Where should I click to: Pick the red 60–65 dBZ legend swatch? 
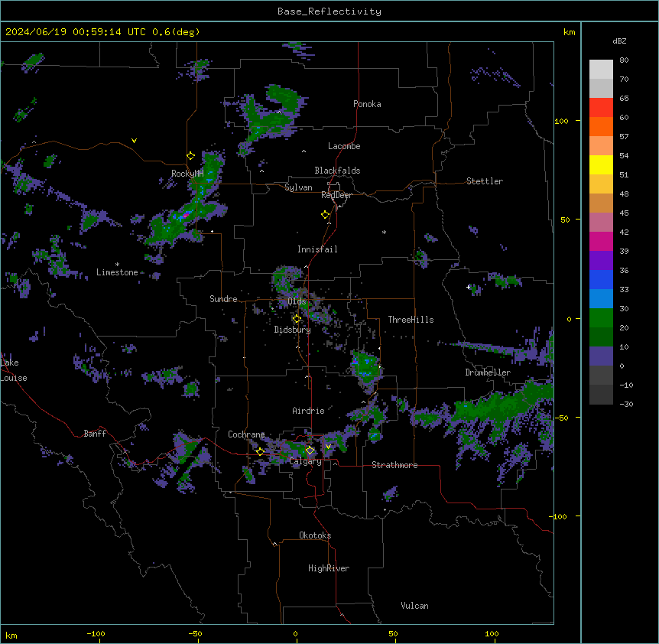click(601, 108)
